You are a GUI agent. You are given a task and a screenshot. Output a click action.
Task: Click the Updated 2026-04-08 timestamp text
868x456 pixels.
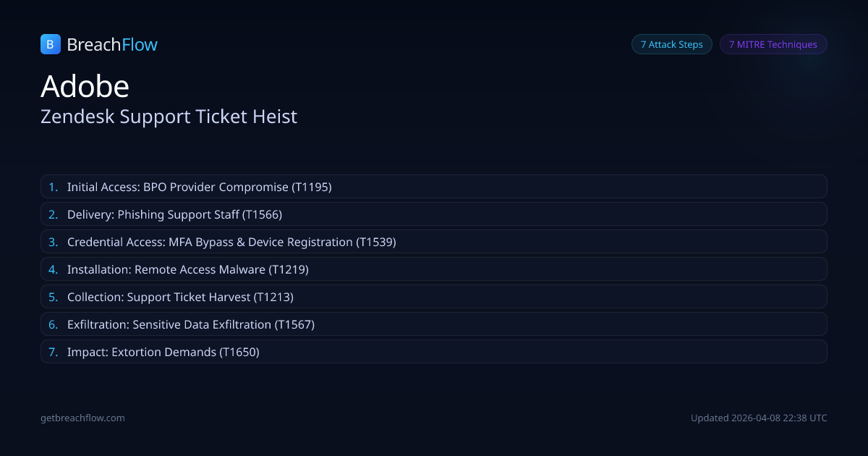(x=759, y=418)
